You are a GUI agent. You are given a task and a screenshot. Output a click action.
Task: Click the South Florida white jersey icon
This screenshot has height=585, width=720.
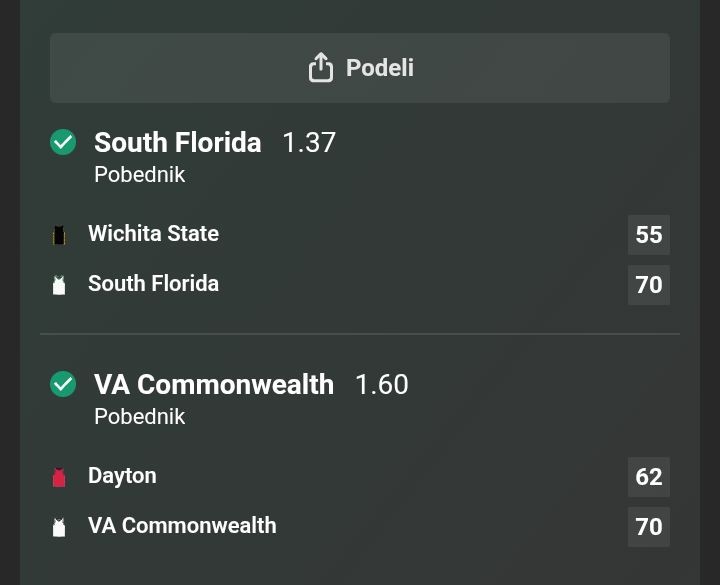tap(59, 285)
